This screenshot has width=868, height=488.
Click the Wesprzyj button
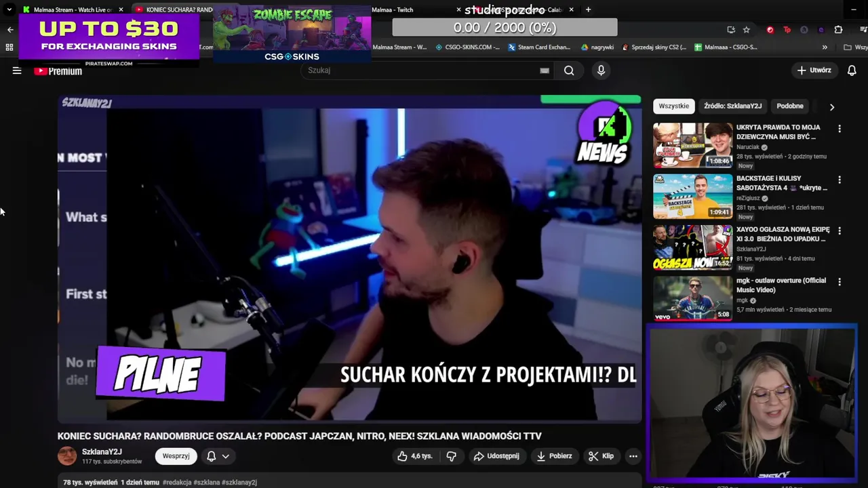(x=176, y=456)
